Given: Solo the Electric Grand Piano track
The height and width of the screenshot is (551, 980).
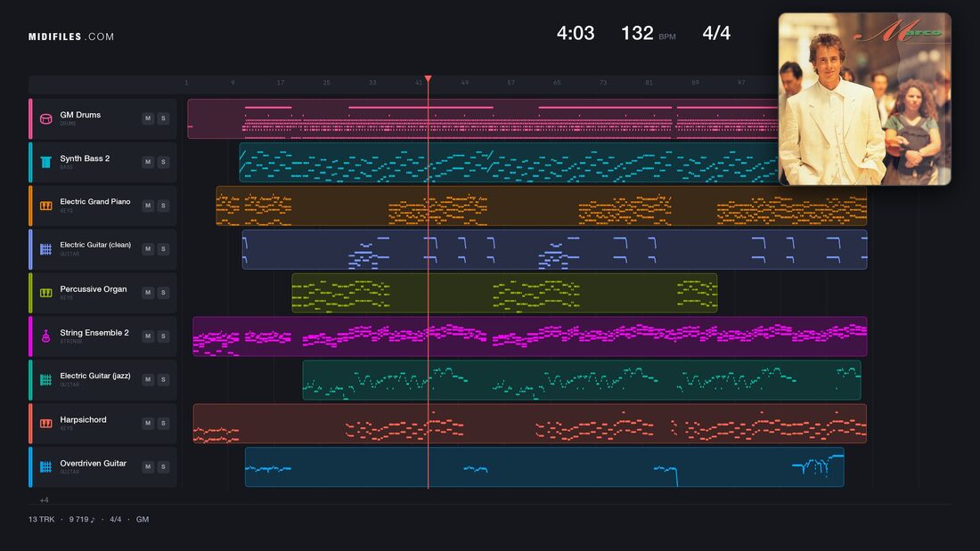Looking at the screenshot, I should coord(163,206).
